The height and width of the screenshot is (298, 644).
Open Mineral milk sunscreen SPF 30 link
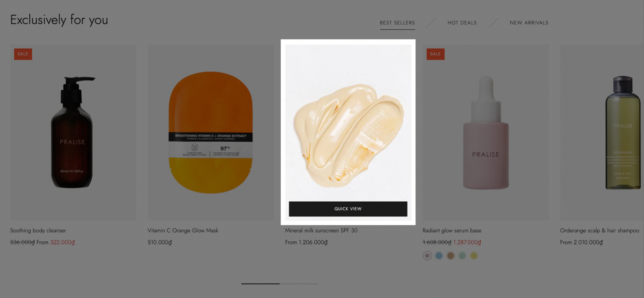pyautogui.click(x=321, y=230)
